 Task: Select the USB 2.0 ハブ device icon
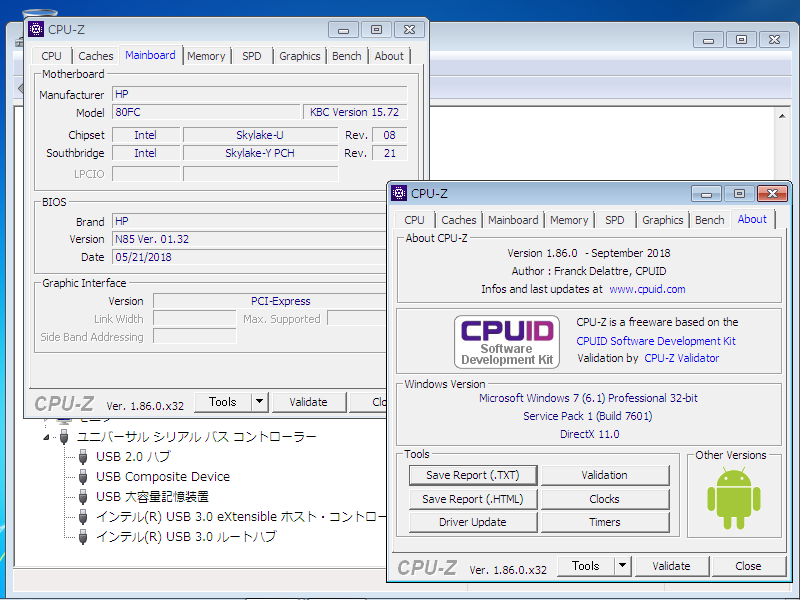click(82, 457)
